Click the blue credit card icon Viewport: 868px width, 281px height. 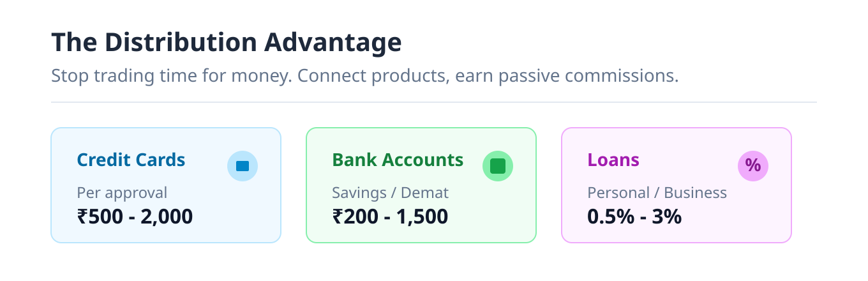pos(243,166)
